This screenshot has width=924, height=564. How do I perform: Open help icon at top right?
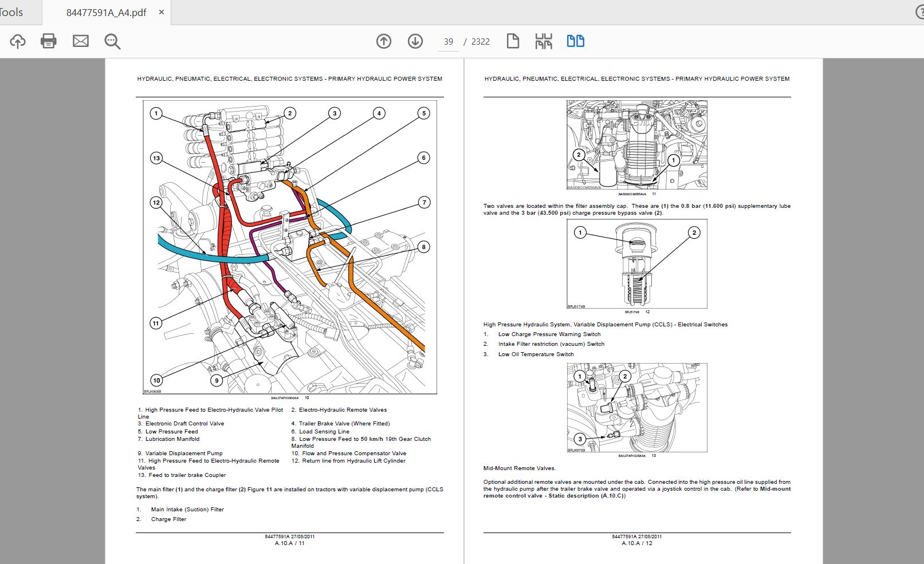point(919,13)
